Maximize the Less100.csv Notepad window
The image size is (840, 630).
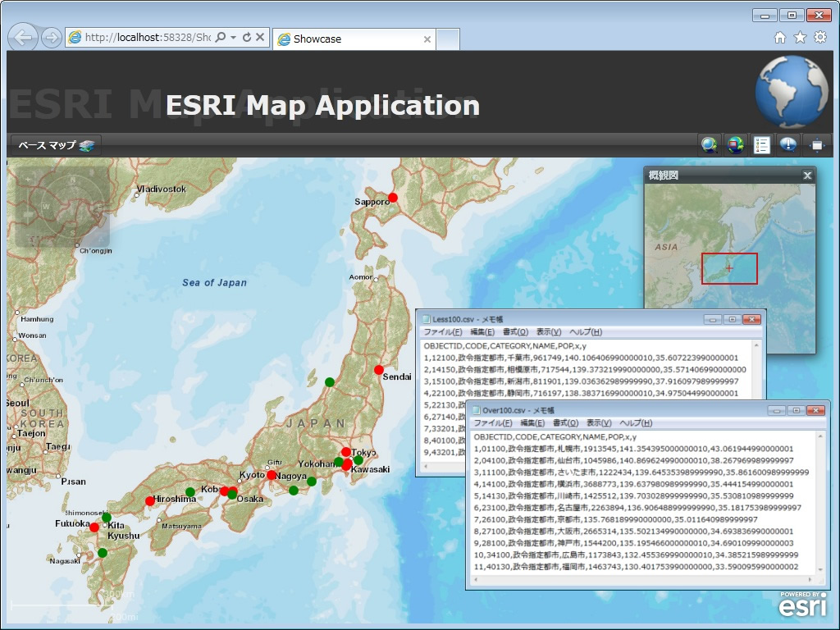(x=732, y=319)
